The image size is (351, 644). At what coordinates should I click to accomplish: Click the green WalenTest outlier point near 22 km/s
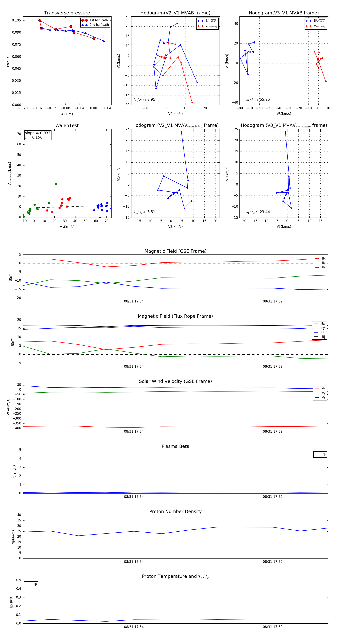[56, 184]
